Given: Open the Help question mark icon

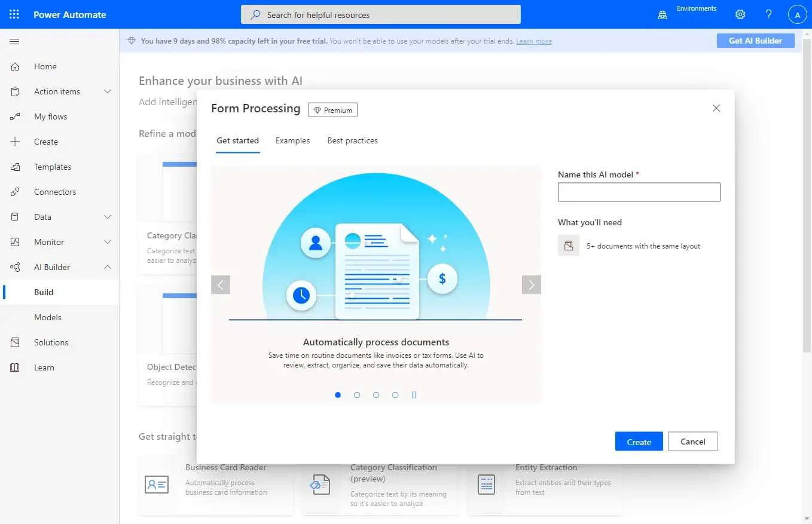Looking at the screenshot, I should tap(769, 14).
